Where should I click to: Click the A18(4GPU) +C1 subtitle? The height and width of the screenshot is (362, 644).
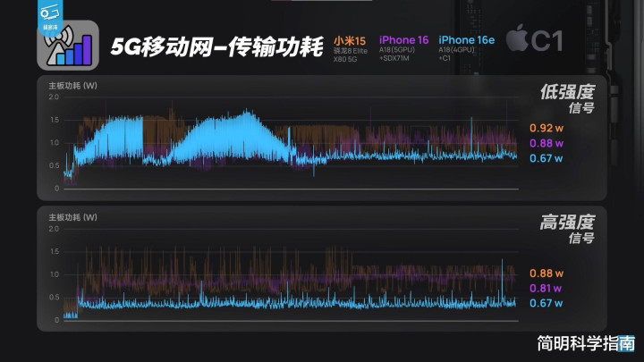[456, 54]
